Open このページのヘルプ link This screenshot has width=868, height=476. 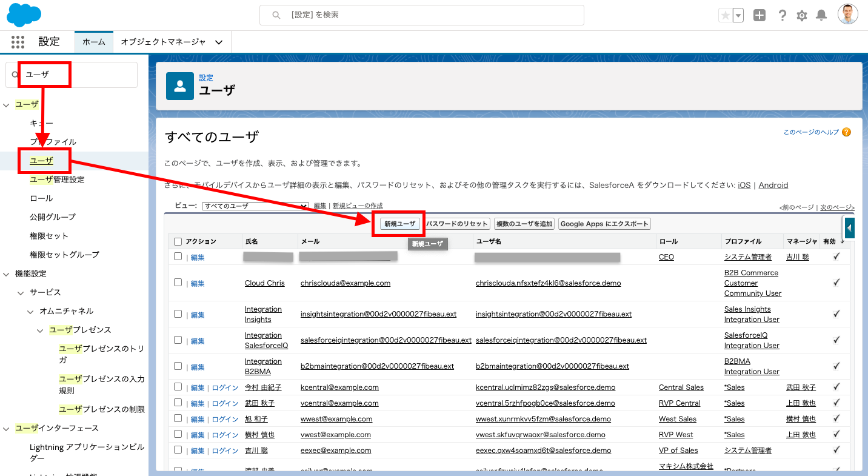[x=811, y=132]
